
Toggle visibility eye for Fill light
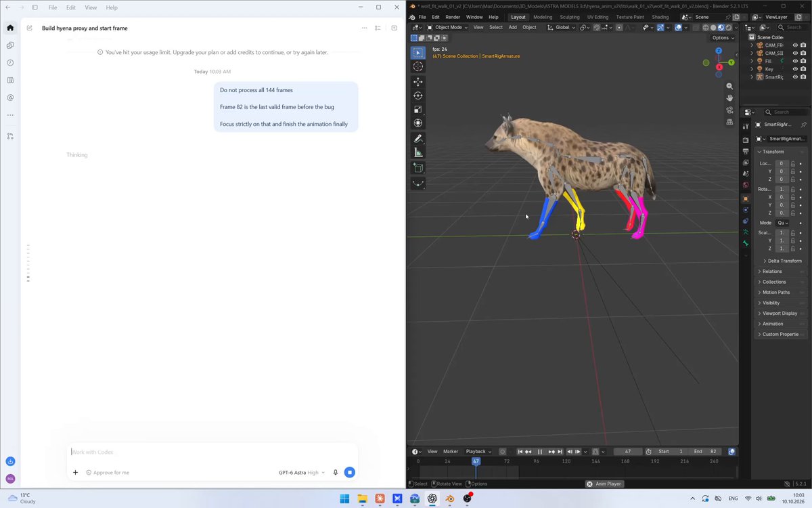(795, 61)
